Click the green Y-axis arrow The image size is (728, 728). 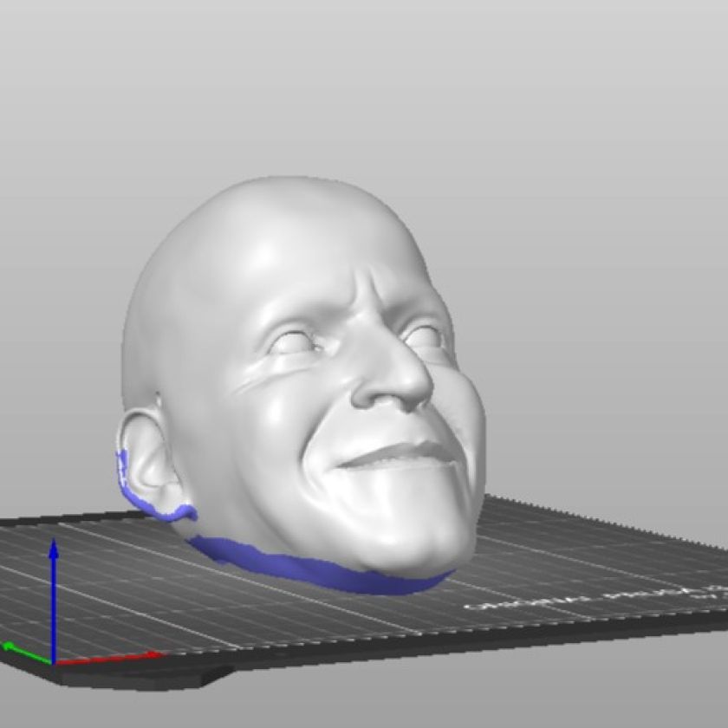17,648
